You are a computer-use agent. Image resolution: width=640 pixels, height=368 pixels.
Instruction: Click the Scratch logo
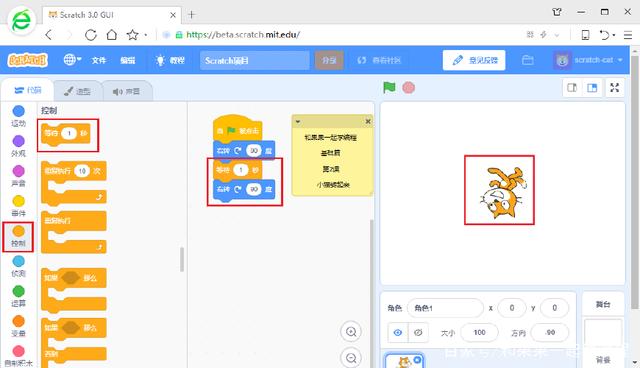click(x=27, y=60)
